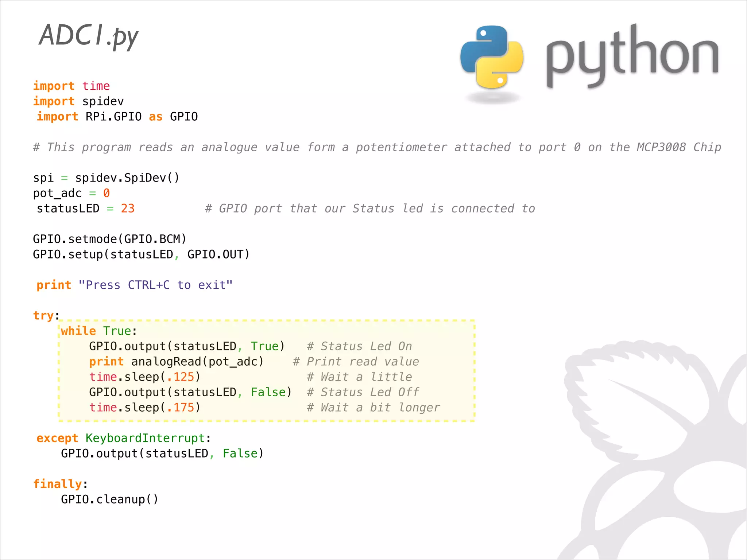This screenshot has height=560, width=747.
Task: Click the statusLED value 23
Action: click(x=128, y=209)
